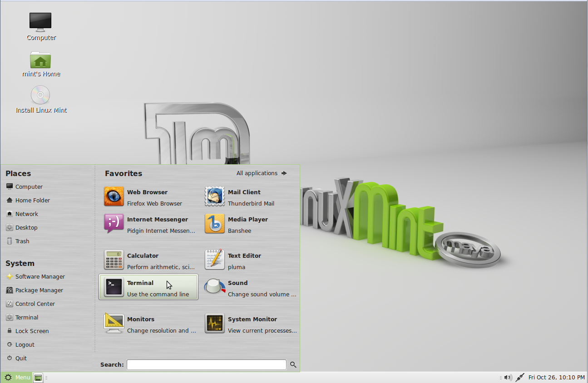This screenshot has height=383, width=588.
Task: Open Control Center under System
Action: click(x=30, y=304)
